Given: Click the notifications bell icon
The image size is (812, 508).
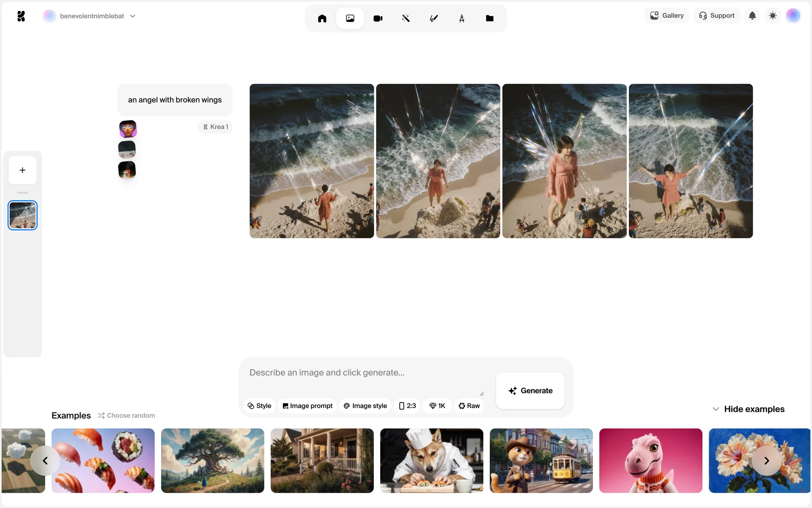Looking at the screenshot, I should (752, 16).
